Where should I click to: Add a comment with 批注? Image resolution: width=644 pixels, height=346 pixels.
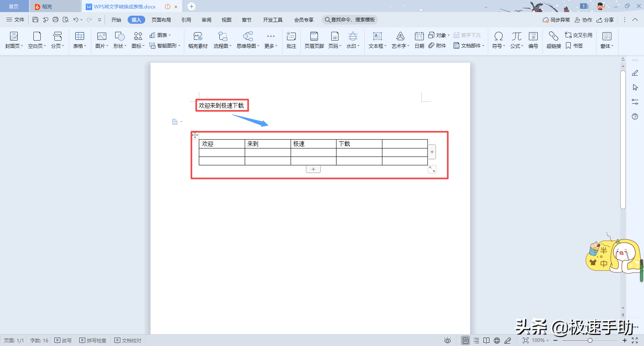pos(291,40)
